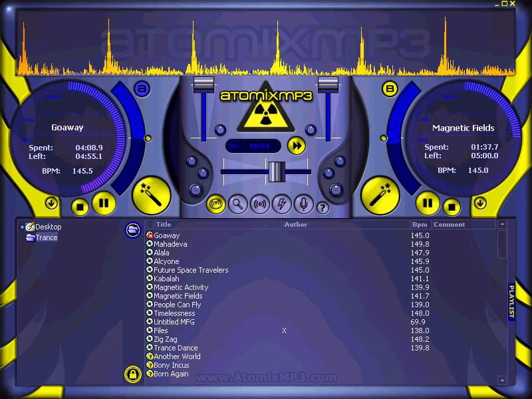
Task: Click the blue digital time display
Action: [253, 146]
